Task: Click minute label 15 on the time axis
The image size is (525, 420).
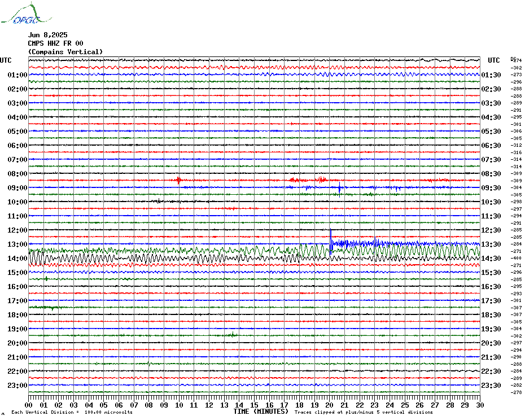Action: (x=255, y=405)
